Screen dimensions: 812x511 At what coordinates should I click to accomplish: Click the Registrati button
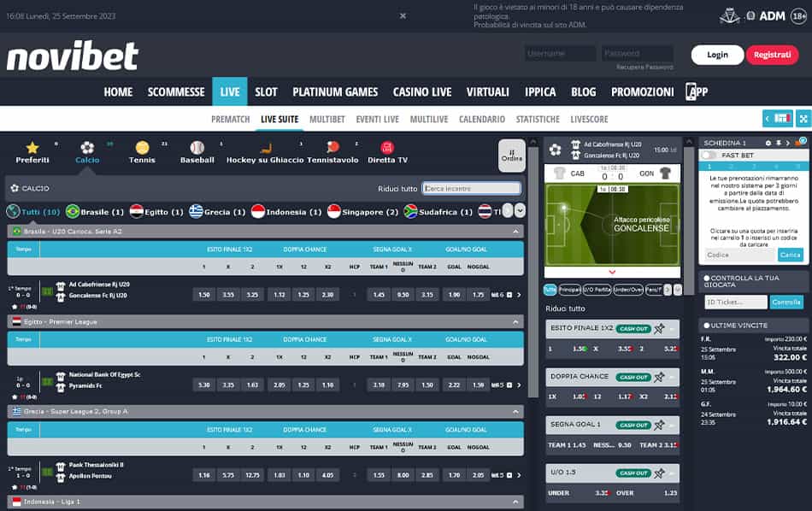pyautogui.click(x=772, y=55)
